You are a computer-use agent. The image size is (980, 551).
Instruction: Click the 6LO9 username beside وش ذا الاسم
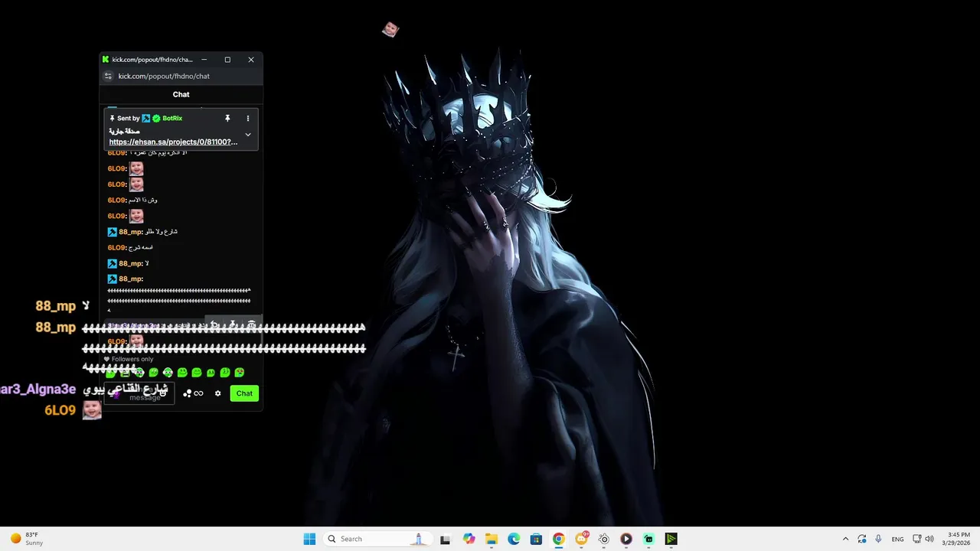(x=117, y=201)
